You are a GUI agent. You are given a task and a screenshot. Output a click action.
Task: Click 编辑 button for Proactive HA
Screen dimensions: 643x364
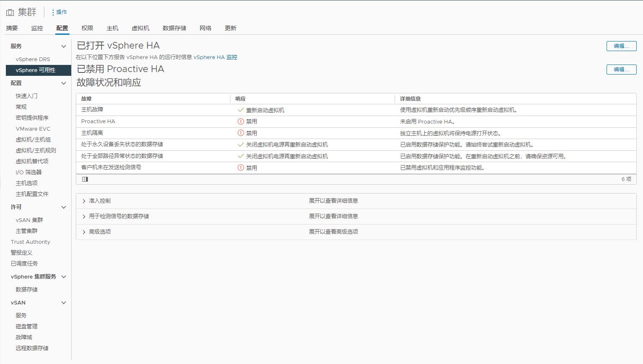[621, 70]
